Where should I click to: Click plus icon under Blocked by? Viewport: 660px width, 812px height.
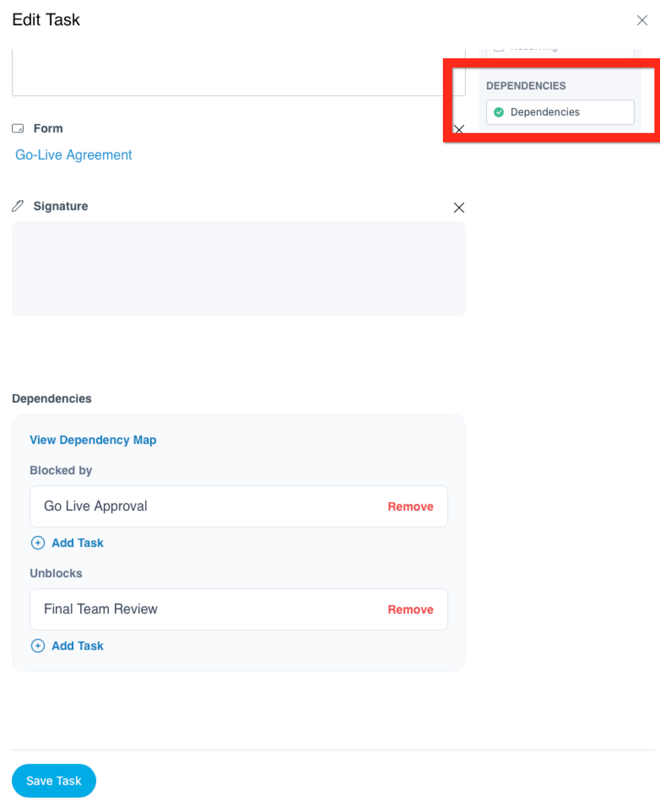[x=38, y=543]
